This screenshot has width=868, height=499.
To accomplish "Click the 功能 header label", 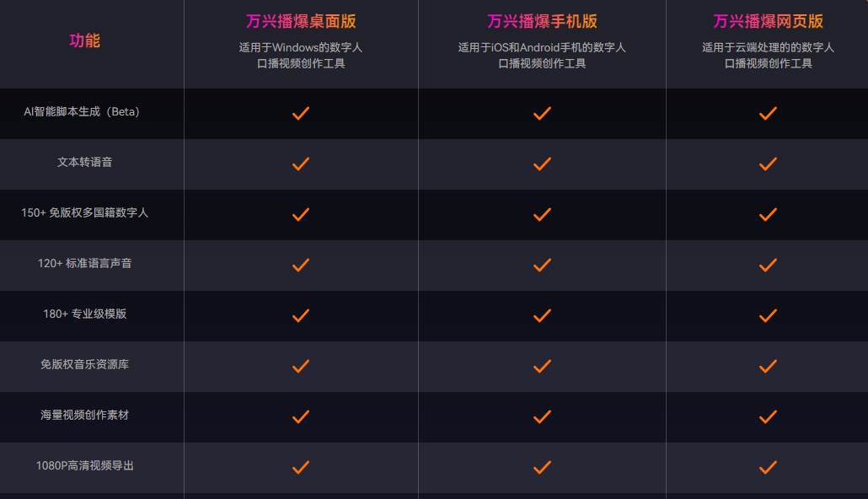I will (85, 40).
